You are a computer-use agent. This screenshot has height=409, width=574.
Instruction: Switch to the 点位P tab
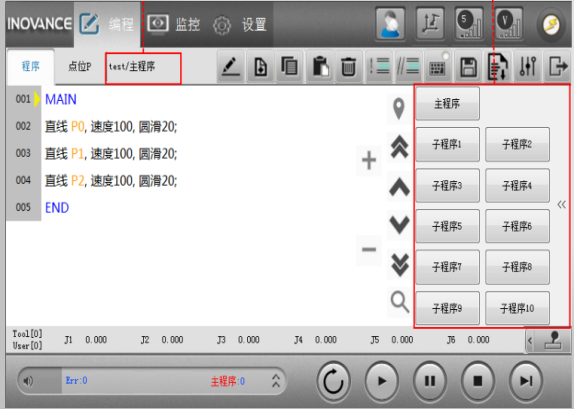pos(79,67)
